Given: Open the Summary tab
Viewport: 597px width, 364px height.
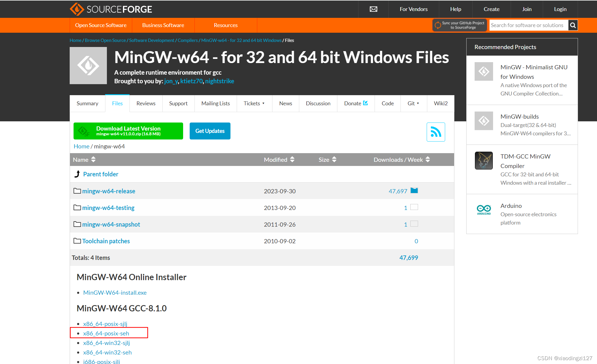Looking at the screenshot, I should coord(87,103).
